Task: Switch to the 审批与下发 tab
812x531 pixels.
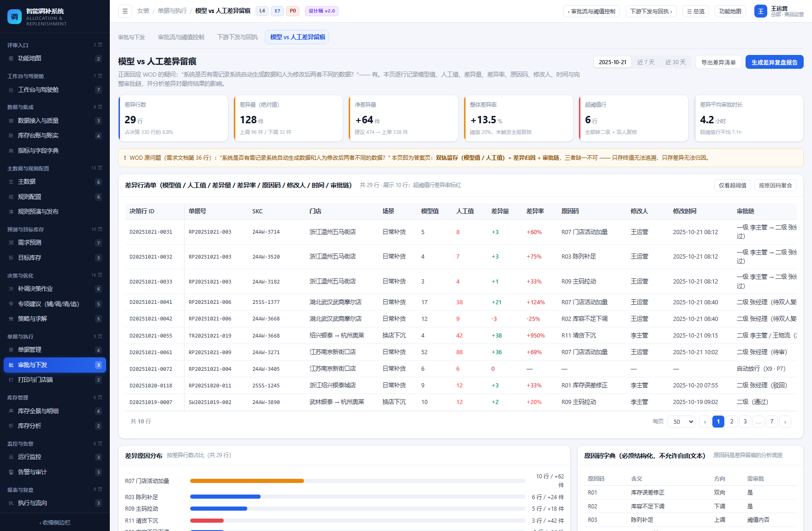Action: click(x=131, y=37)
